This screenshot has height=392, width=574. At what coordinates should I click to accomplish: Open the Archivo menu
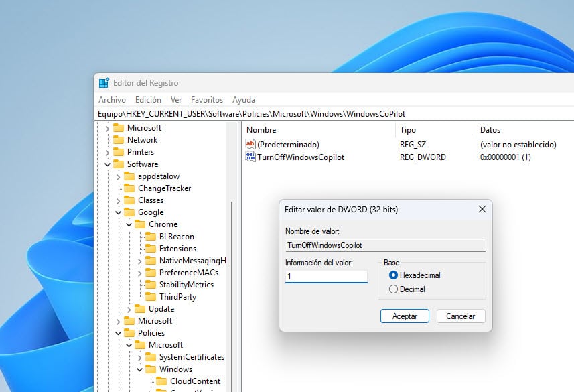112,100
